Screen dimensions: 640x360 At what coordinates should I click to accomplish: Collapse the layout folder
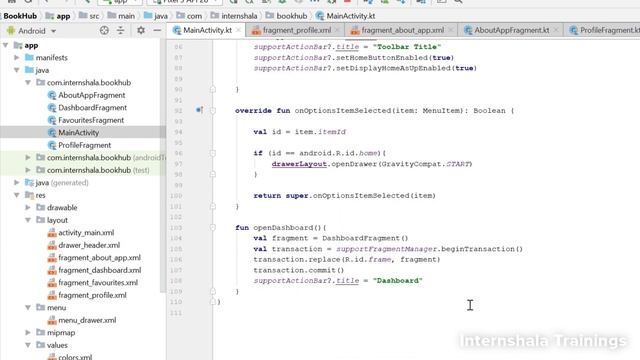(x=28, y=220)
